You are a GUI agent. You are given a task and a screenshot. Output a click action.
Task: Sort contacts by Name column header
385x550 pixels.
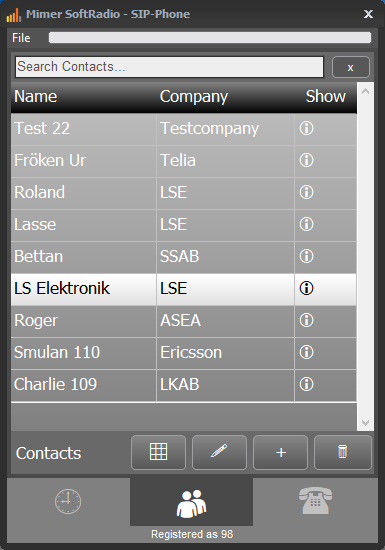point(36,96)
